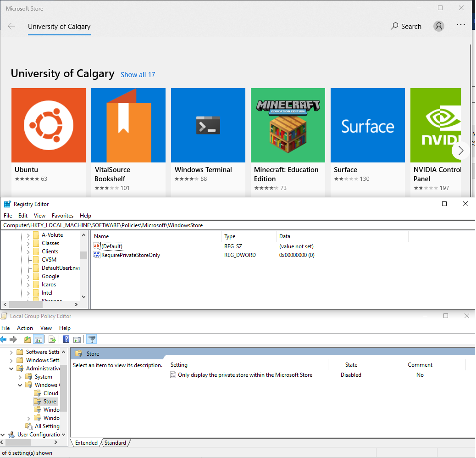Open Registry Editor Edit menu
This screenshot has width=476, height=458.
[23, 216]
